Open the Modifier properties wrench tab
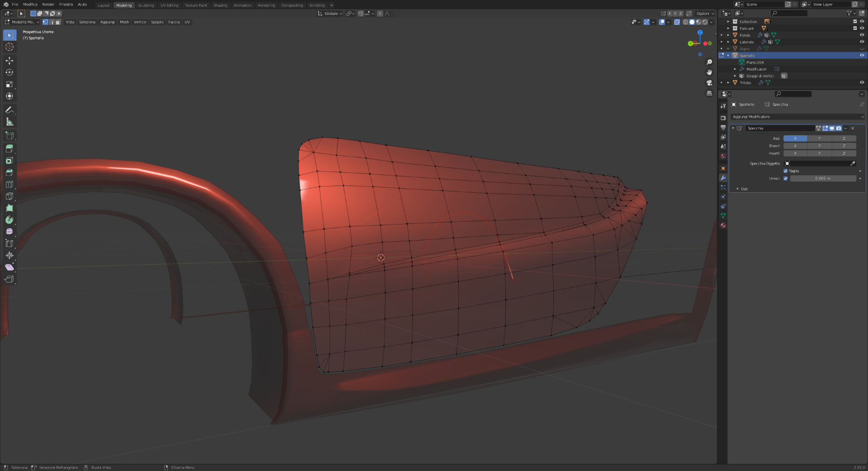Viewport: 868px width, 471px height. coord(723,178)
